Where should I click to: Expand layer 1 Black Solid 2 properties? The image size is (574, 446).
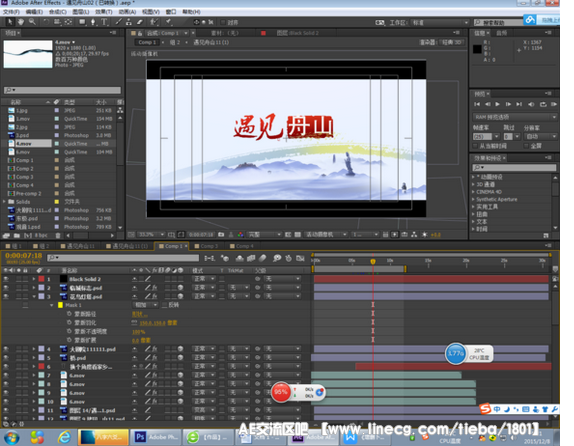tap(34, 279)
